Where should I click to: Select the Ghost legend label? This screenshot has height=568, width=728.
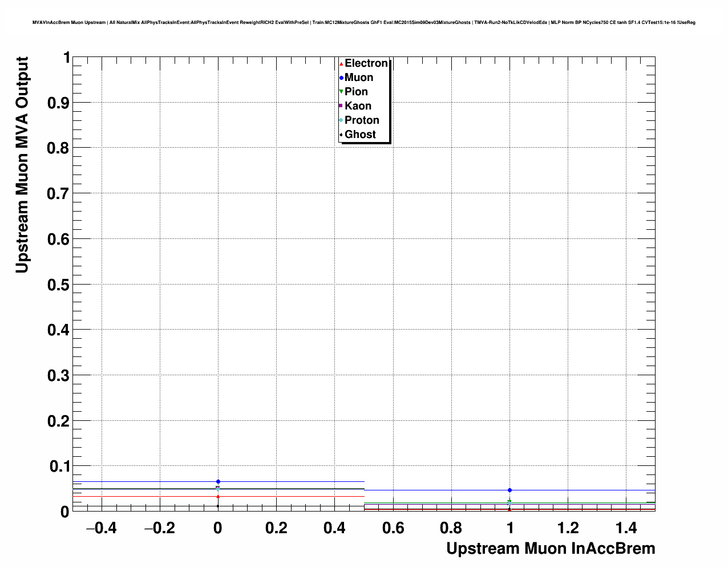[360, 135]
